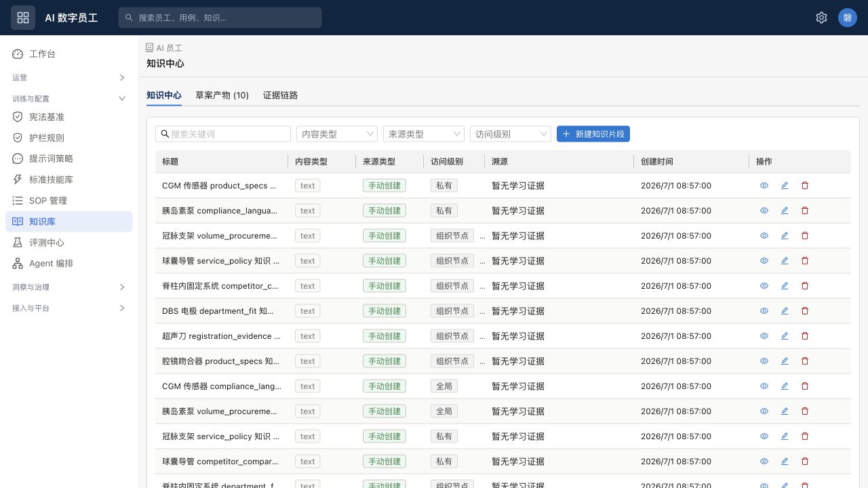
Task: Expand the 洞察与治理 sidebar section
Action: [x=68, y=287]
